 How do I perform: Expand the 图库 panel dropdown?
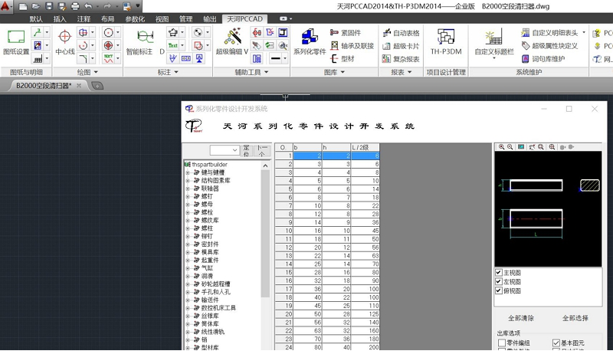tap(343, 72)
